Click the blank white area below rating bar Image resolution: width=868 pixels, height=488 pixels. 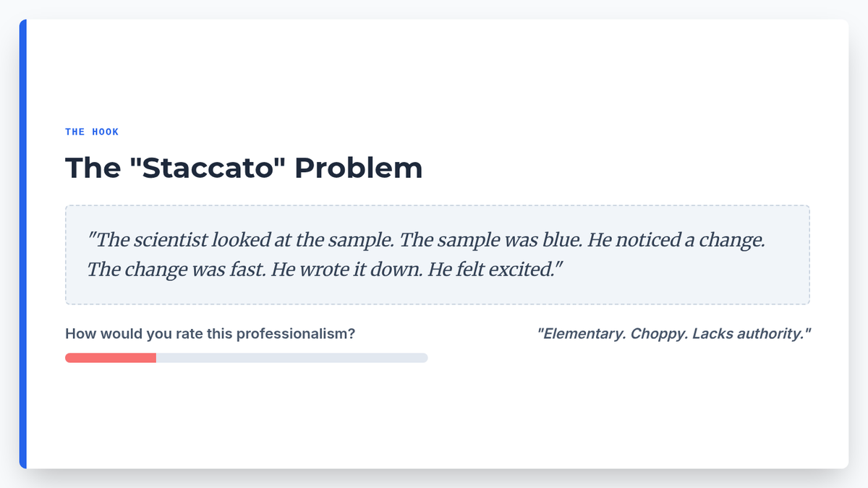click(434, 419)
